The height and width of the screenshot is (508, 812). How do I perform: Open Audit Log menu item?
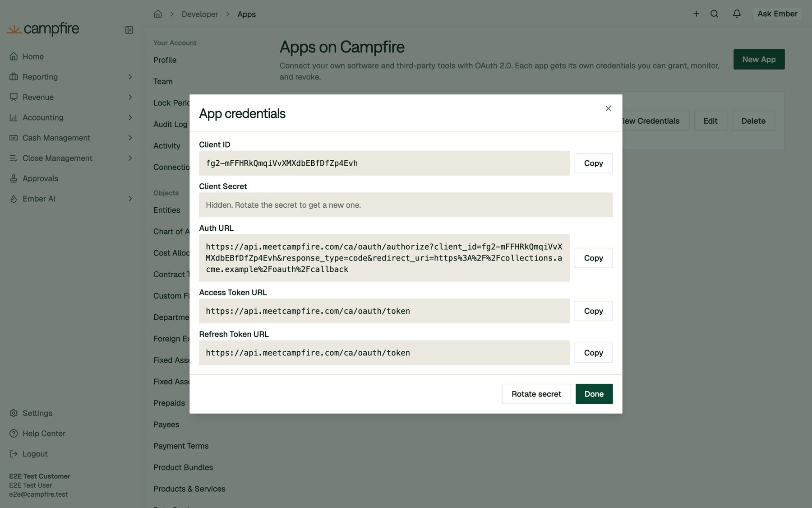[x=170, y=124]
